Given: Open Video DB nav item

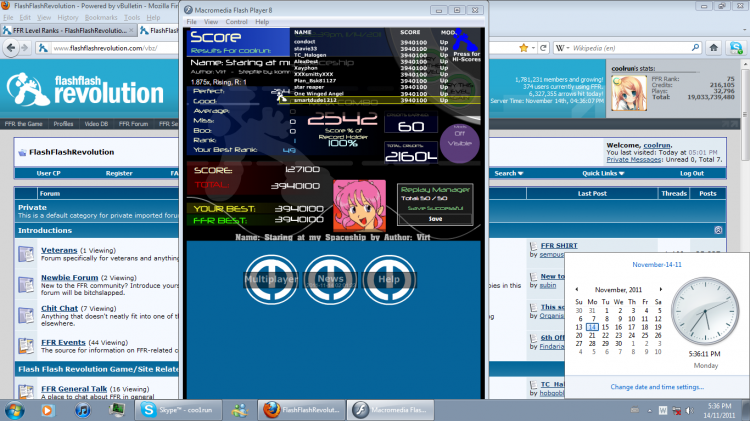Looking at the screenshot, I should [96, 124].
